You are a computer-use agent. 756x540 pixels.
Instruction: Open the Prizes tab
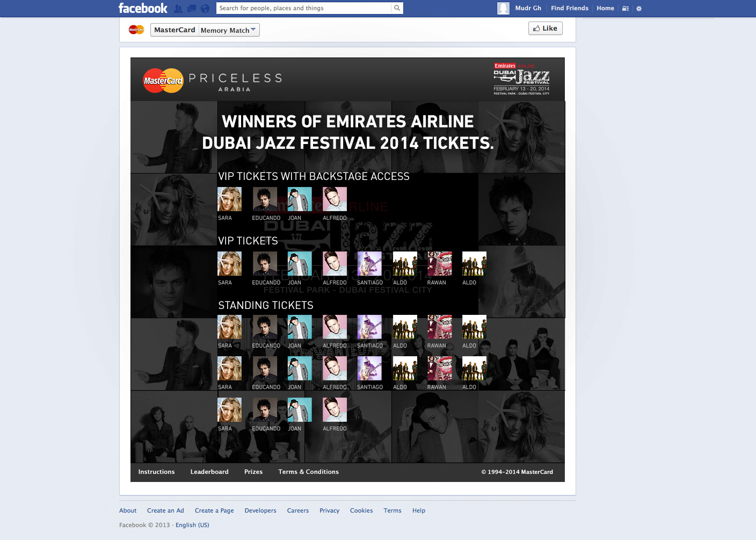(253, 472)
